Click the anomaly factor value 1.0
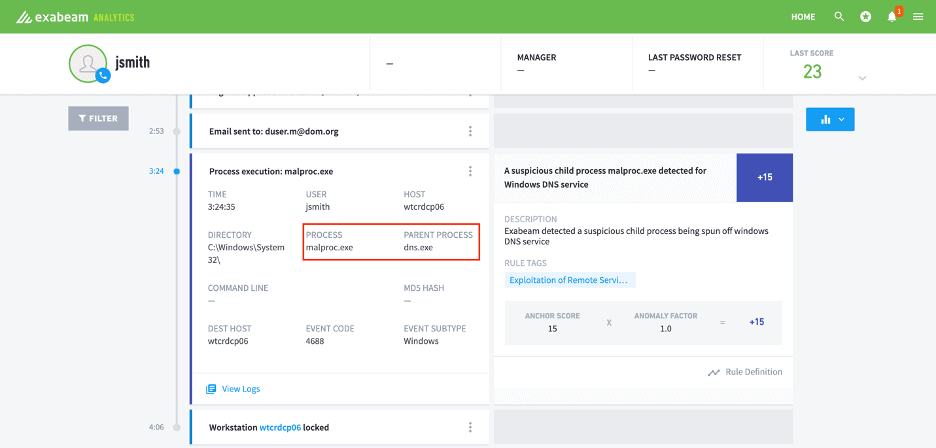 point(666,328)
